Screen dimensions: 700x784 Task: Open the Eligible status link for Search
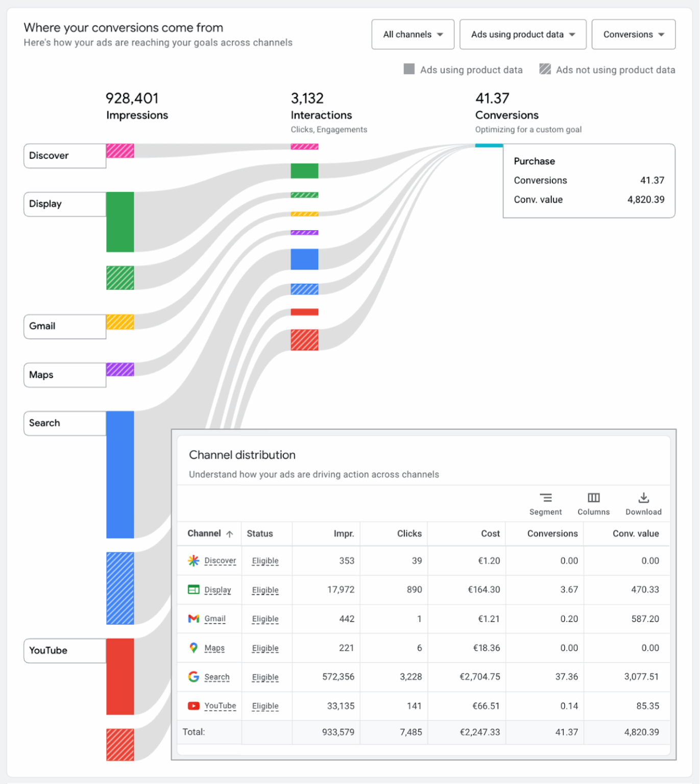click(x=264, y=677)
